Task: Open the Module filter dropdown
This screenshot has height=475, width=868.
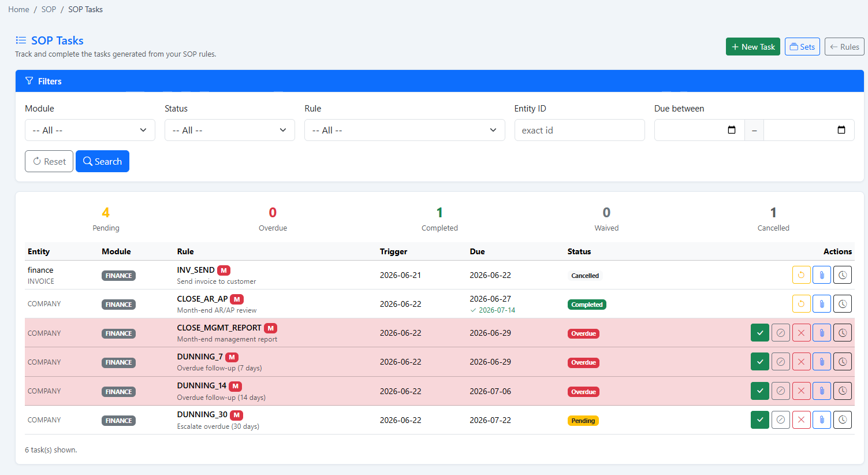Action: pos(90,130)
